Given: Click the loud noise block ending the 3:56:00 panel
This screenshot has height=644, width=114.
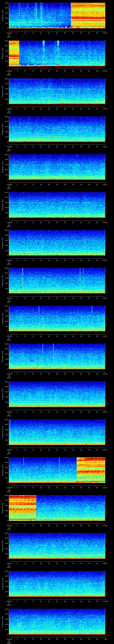Looking at the screenshot, I should [x=91, y=470].
